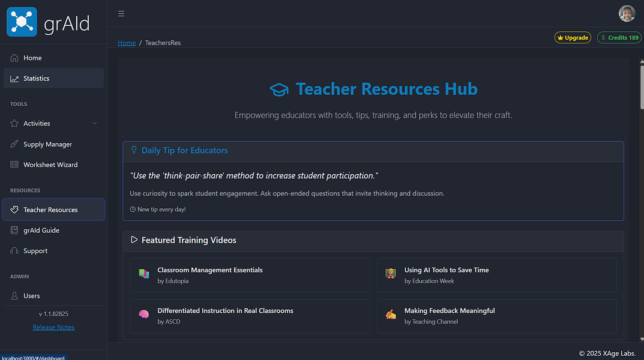Screen dimensions: 644x360
Task: Click the Featured Training Videos title
Action: [x=189, y=240]
